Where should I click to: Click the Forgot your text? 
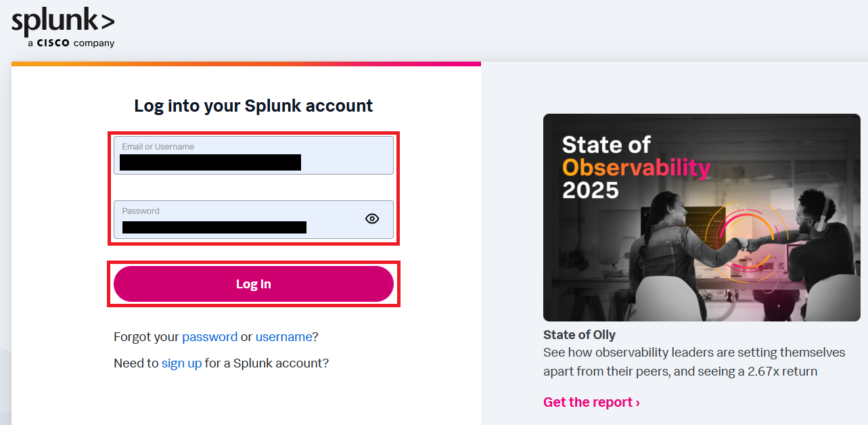point(146,337)
